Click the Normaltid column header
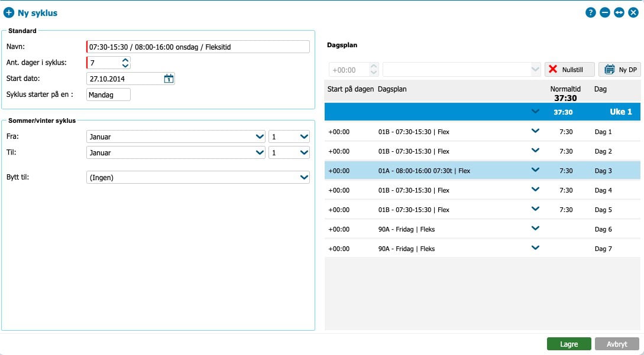The image size is (644, 355). coord(565,89)
